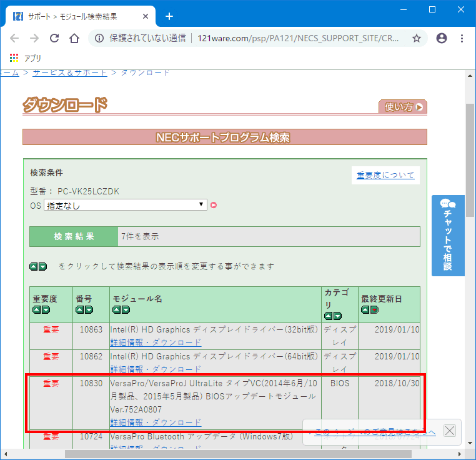Image resolution: width=476 pixels, height=460 pixels.
Task: Click the このページへのご意見はこちらへ feedback link
Action: [x=375, y=432]
